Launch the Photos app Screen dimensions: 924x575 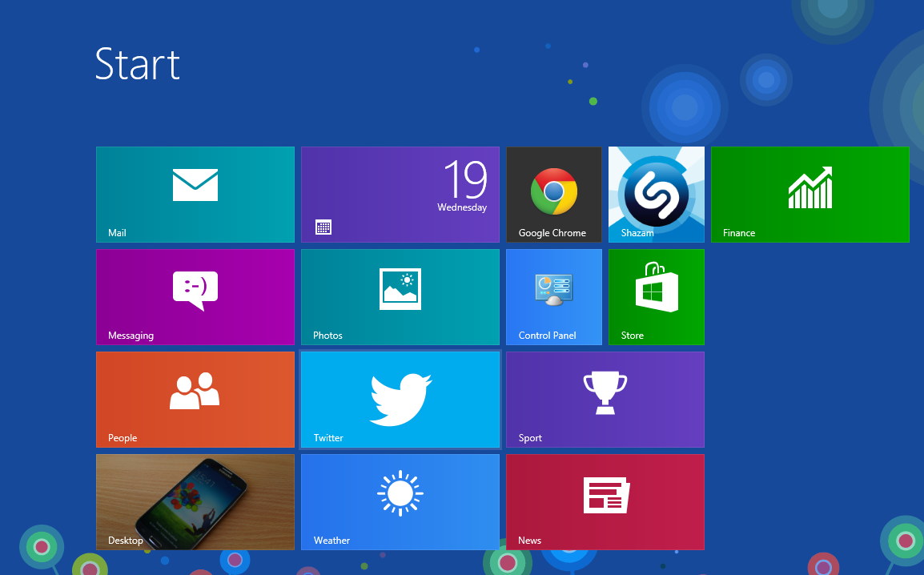400,297
